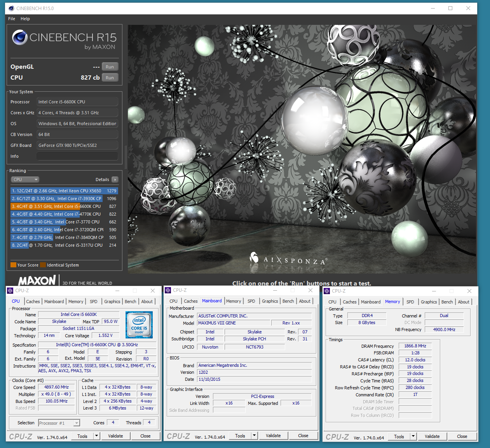Switch to Graphics tab in Memory CPU-Z window
Viewport: 490px width, 448px height.
pyautogui.click(x=429, y=302)
